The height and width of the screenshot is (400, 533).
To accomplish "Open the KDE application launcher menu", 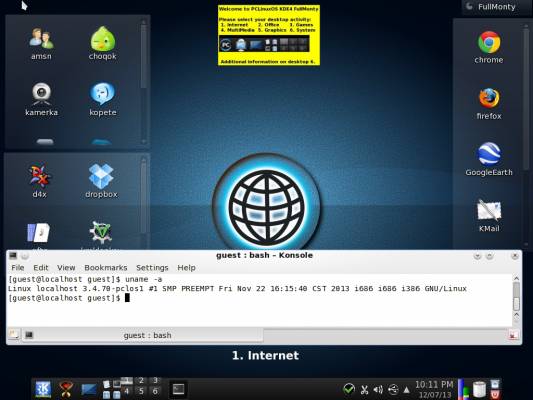I will 43,389.
